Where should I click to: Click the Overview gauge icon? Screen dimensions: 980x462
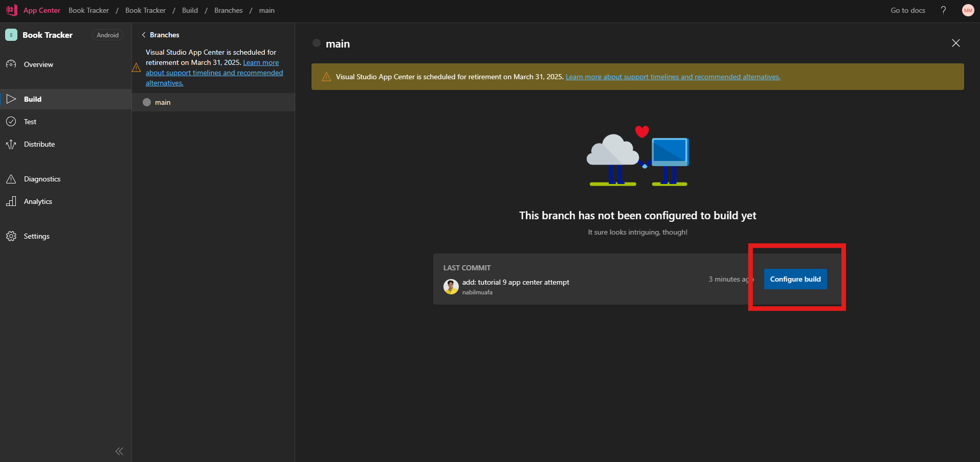tap(11, 64)
